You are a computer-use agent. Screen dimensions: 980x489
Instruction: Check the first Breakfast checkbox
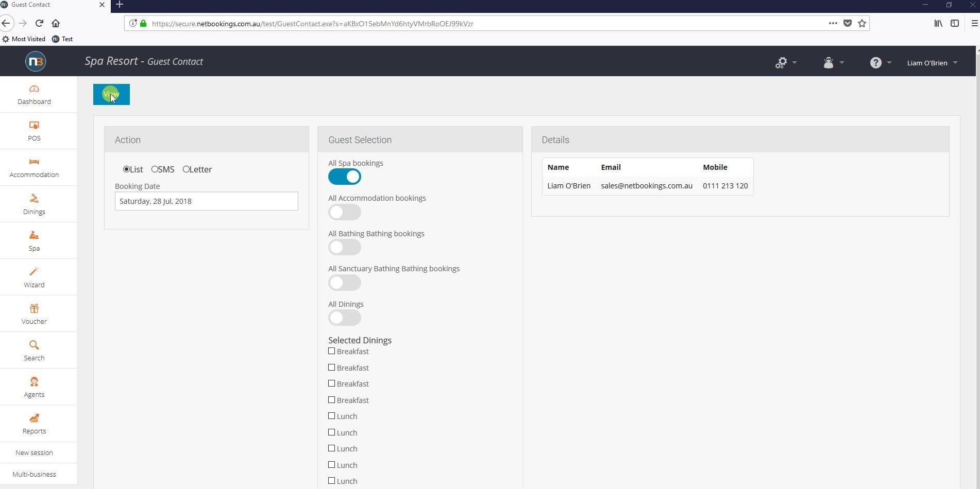[x=331, y=351]
